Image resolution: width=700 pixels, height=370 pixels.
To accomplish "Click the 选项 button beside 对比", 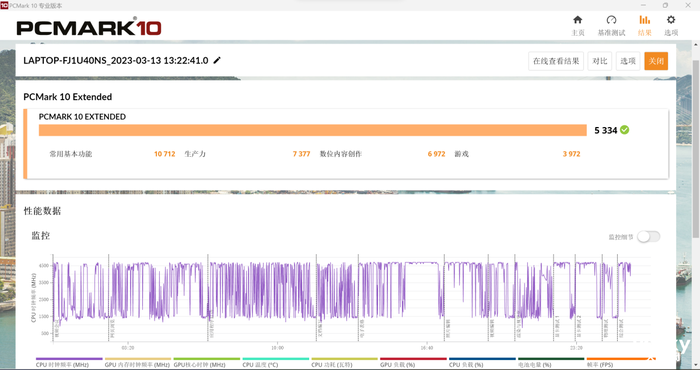I will 628,61.
